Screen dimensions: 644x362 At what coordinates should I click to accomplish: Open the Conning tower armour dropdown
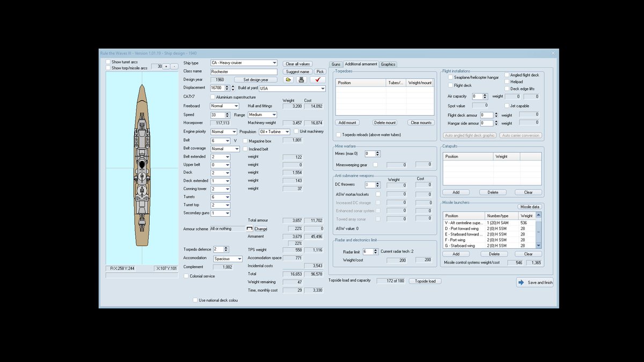coord(228,189)
